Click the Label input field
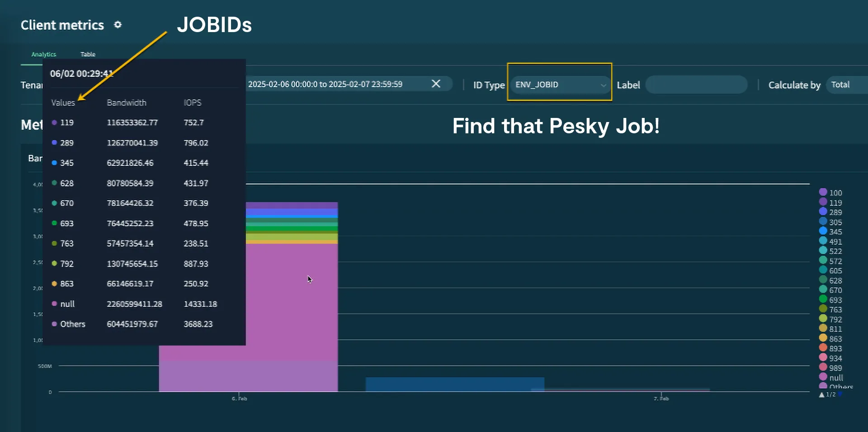This screenshot has width=868, height=432. coord(696,85)
